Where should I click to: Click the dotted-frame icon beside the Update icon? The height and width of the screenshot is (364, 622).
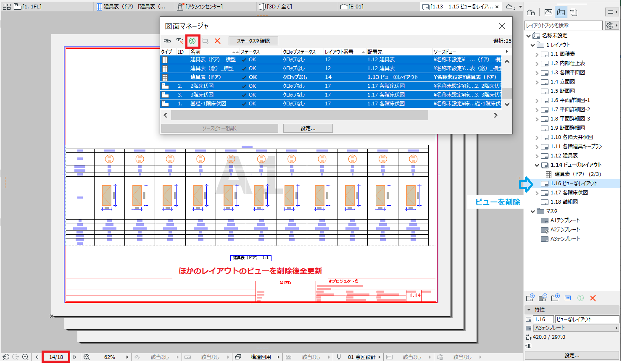point(205,41)
